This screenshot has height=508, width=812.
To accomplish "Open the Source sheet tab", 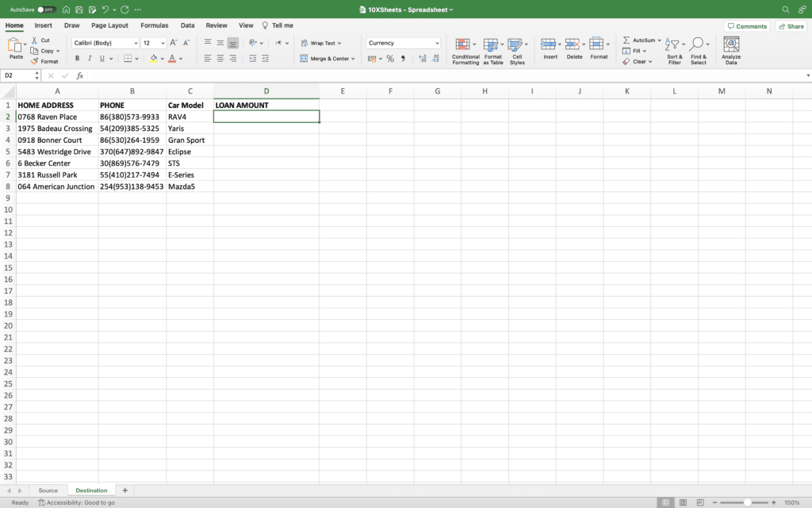I will pos(48,490).
